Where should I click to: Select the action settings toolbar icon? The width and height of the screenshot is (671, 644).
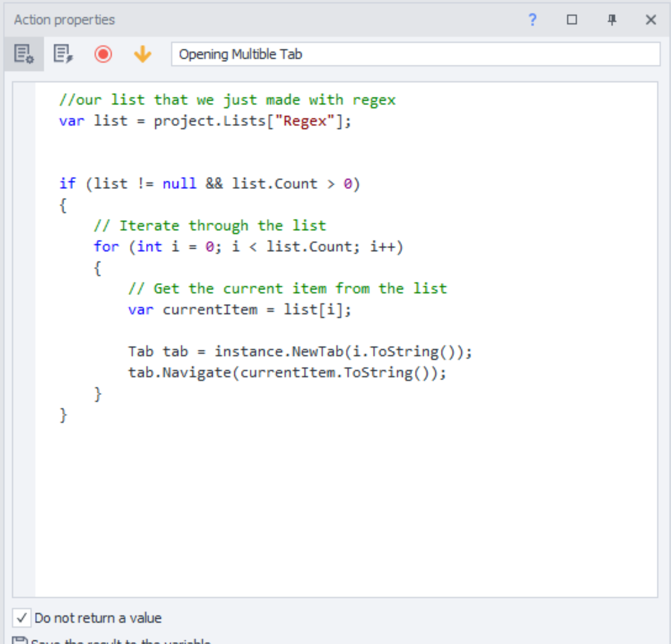point(24,54)
